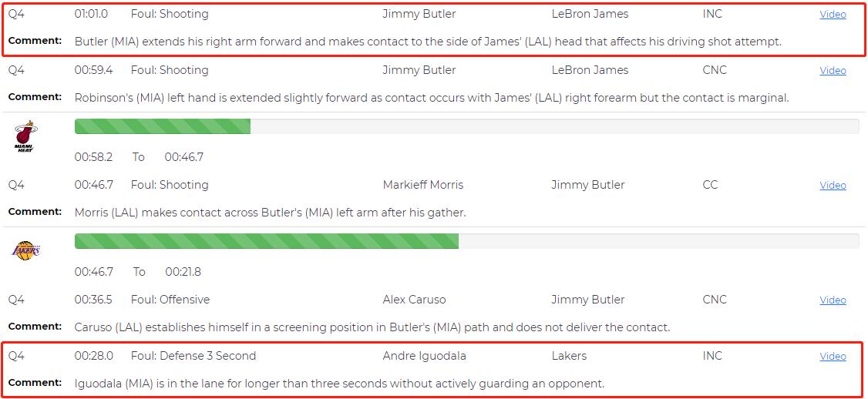Click Alex Caruso player name
The width and height of the screenshot is (868, 399).
point(414,300)
